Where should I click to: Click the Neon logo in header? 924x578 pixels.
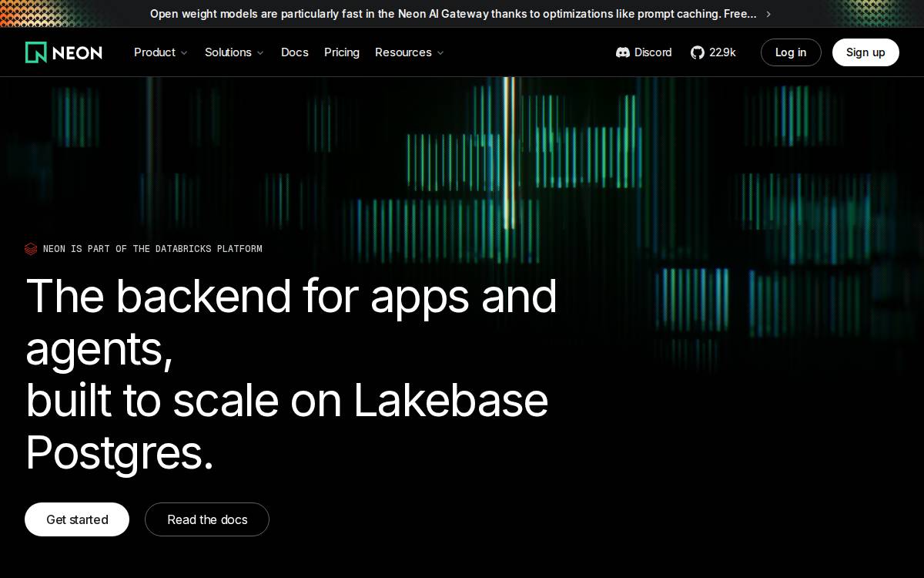coord(64,52)
